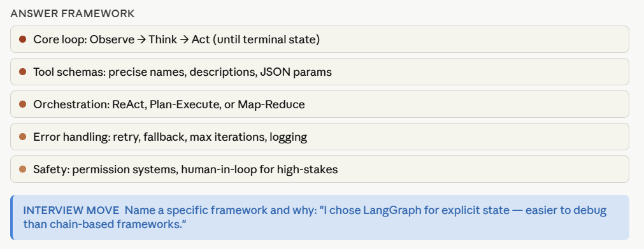Click the arrow between Think and Act

click(185, 40)
